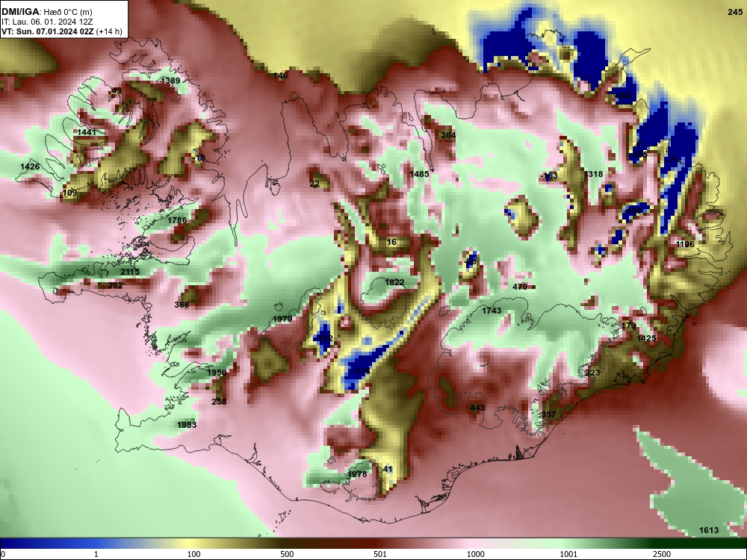
Task: Select the 'IT: Lau. 06. 01. 2024 12Z' line
Action: 46,22
